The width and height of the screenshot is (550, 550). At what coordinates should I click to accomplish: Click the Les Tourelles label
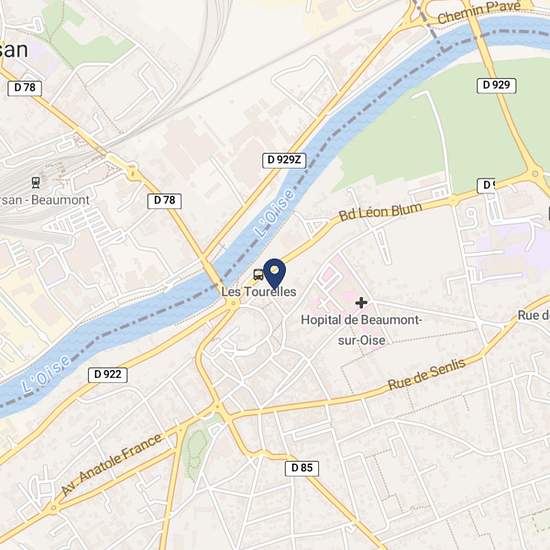coord(259,291)
